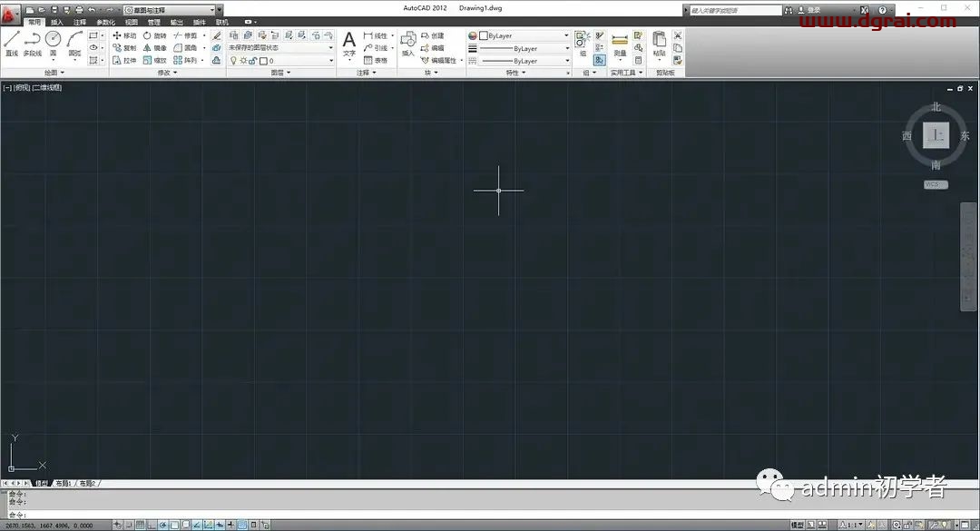This screenshot has height=531, width=980.
Task: Choose the Arc (圆弧) tool
Action: (75, 42)
